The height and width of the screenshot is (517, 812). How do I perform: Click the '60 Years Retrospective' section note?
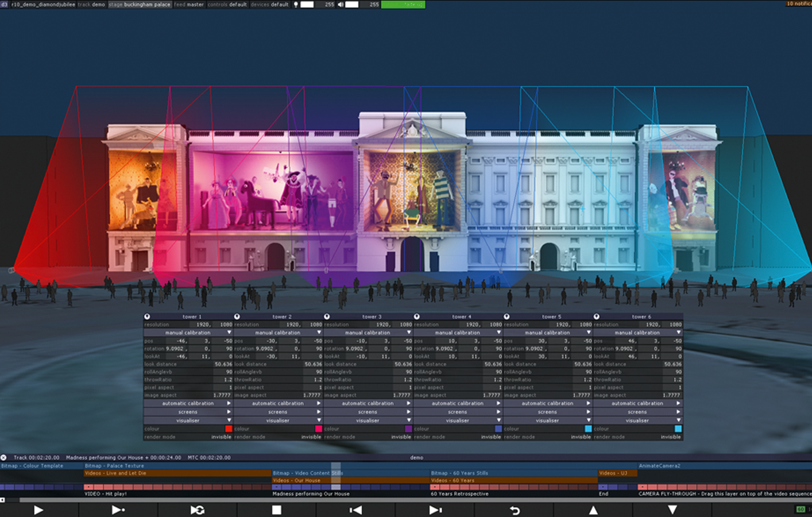point(459,494)
